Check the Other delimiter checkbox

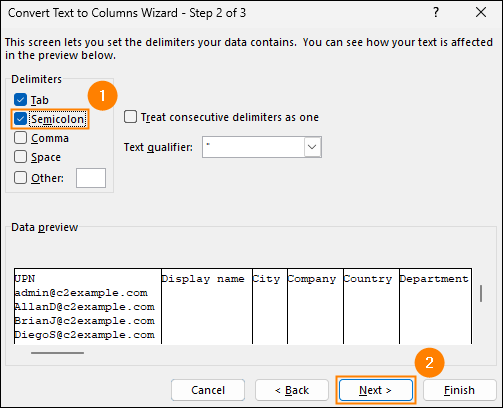pyautogui.click(x=20, y=178)
